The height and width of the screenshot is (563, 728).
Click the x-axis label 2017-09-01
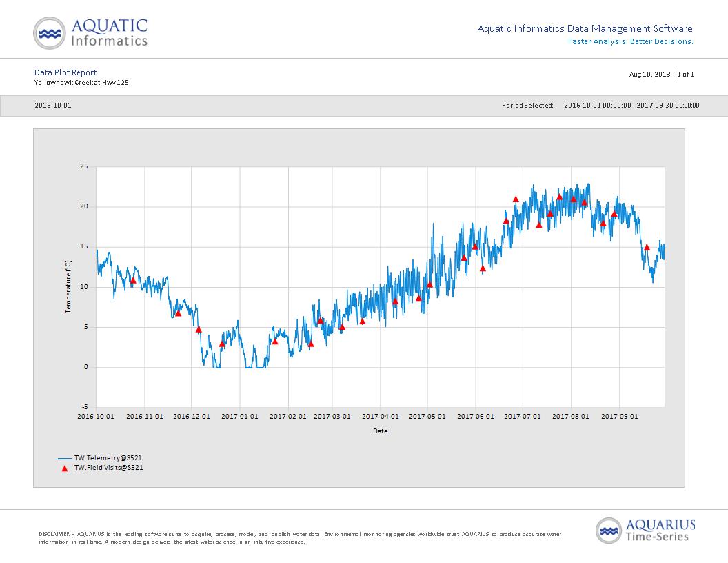tap(619, 416)
